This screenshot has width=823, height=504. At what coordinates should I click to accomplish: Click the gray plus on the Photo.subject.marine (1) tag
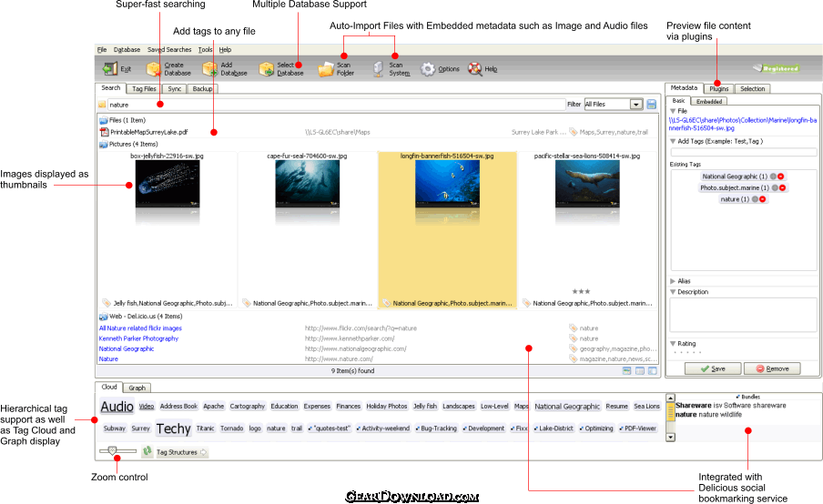(775, 187)
